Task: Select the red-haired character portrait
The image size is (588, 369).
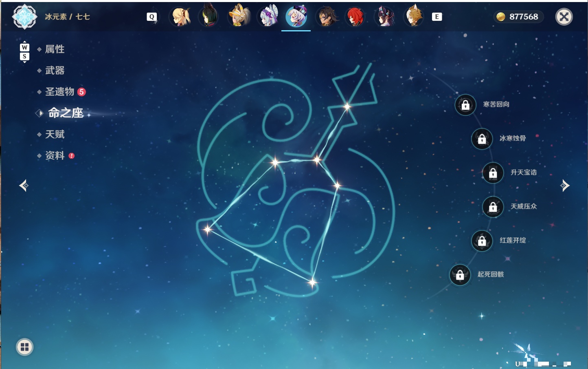Action: (x=355, y=17)
